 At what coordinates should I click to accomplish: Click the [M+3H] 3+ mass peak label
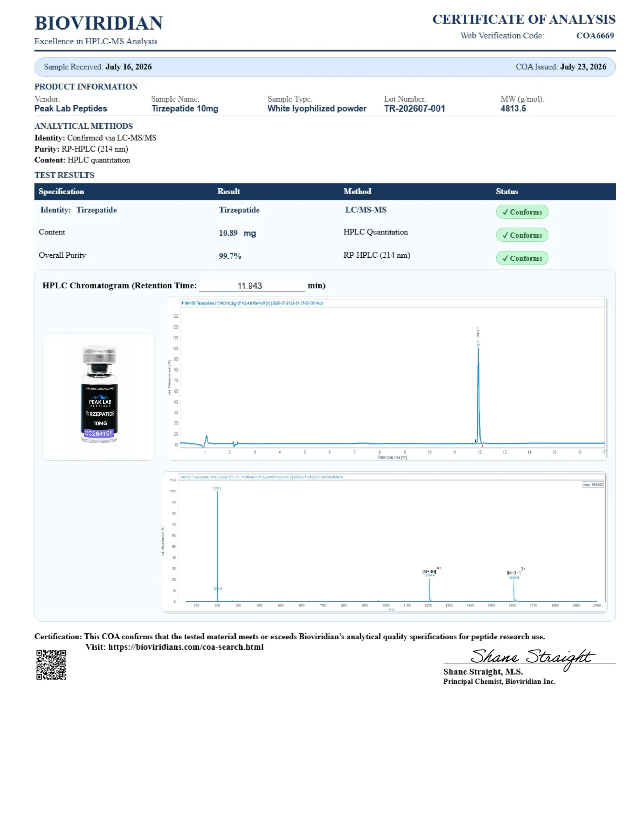516,572
